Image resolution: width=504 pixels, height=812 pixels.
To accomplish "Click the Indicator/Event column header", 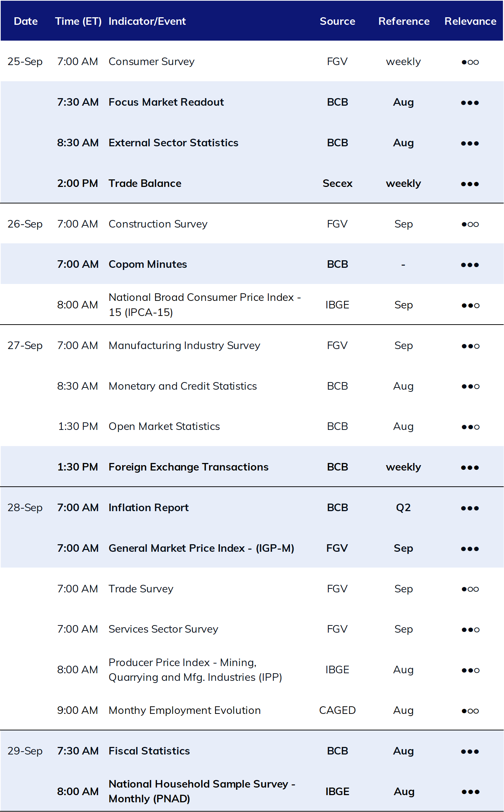I will coord(147,21).
